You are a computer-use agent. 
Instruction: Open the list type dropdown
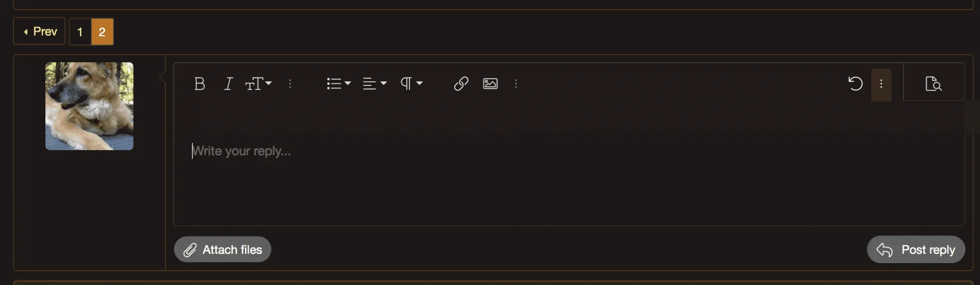(x=338, y=84)
